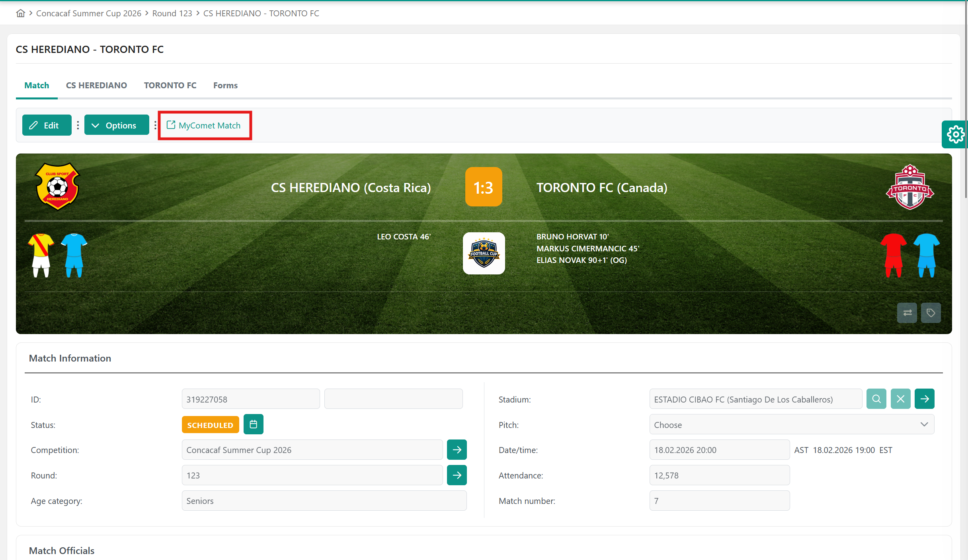Click Concacaf Summer Cup 2026 breadcrumb
968x560 pixels.
pos(88,14)
